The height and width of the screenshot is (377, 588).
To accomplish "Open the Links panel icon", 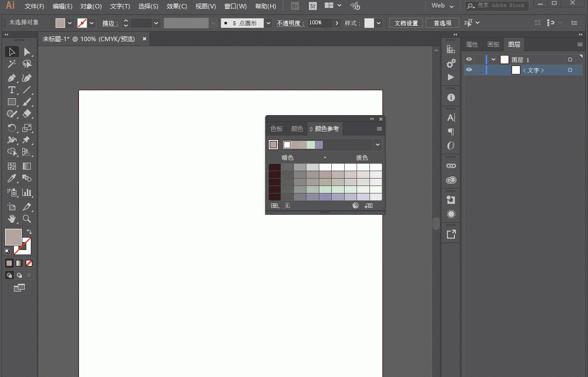I will 451,166.
